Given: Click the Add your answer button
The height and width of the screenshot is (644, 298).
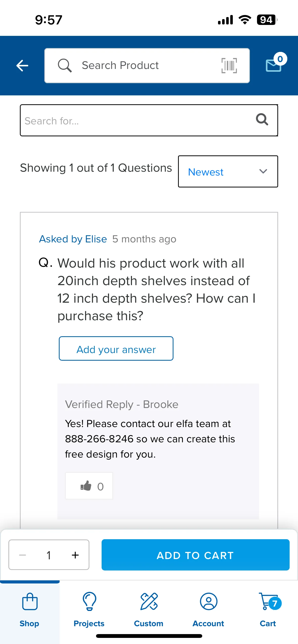Looking at the screenshot, I should [116, 348].
